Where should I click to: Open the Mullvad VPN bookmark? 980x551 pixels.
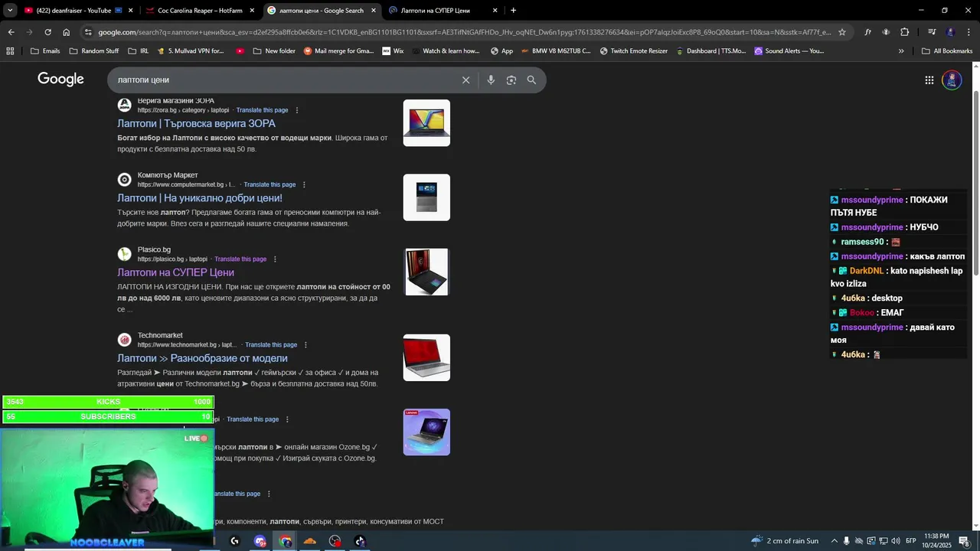point(190,51)
